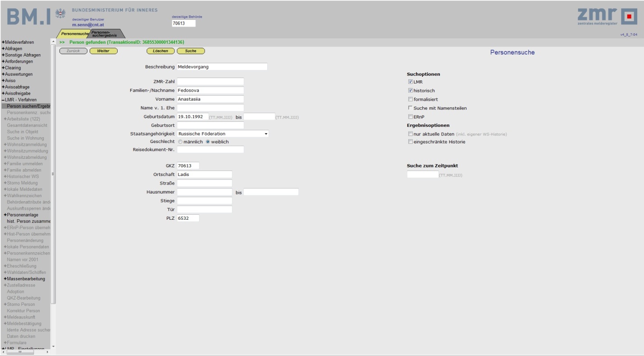This screenshot has height=356, width=644.
Task: Switch to the Personensuchergebnis tab
Action: point(106,34)
